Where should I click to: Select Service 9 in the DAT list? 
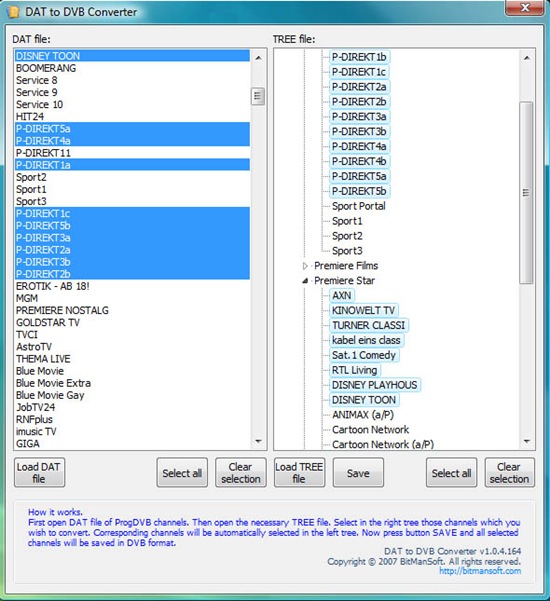pos(132,92)
